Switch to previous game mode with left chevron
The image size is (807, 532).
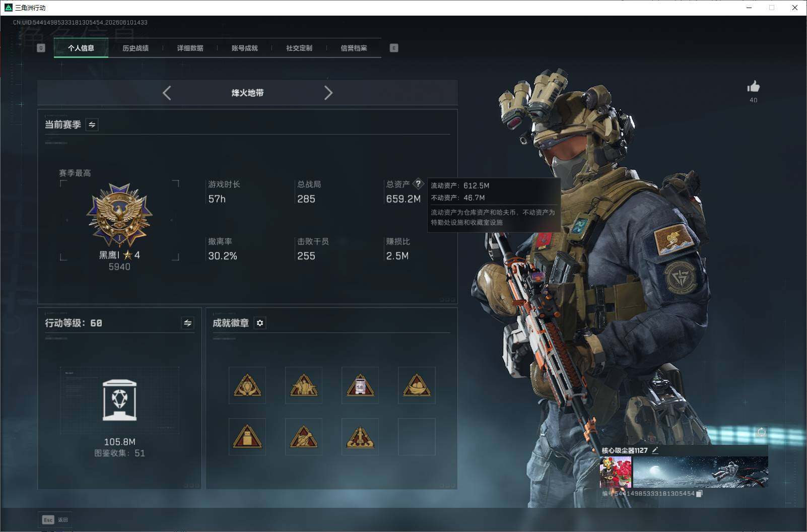coord(167,93)
